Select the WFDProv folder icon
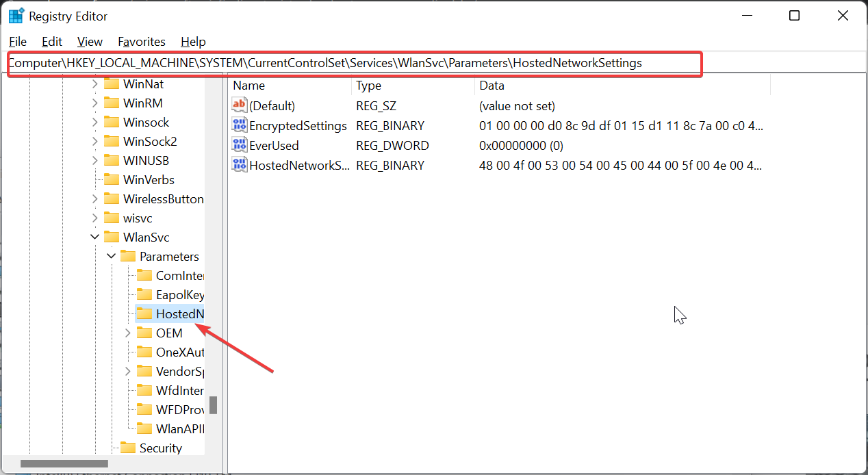 point(144,410)
